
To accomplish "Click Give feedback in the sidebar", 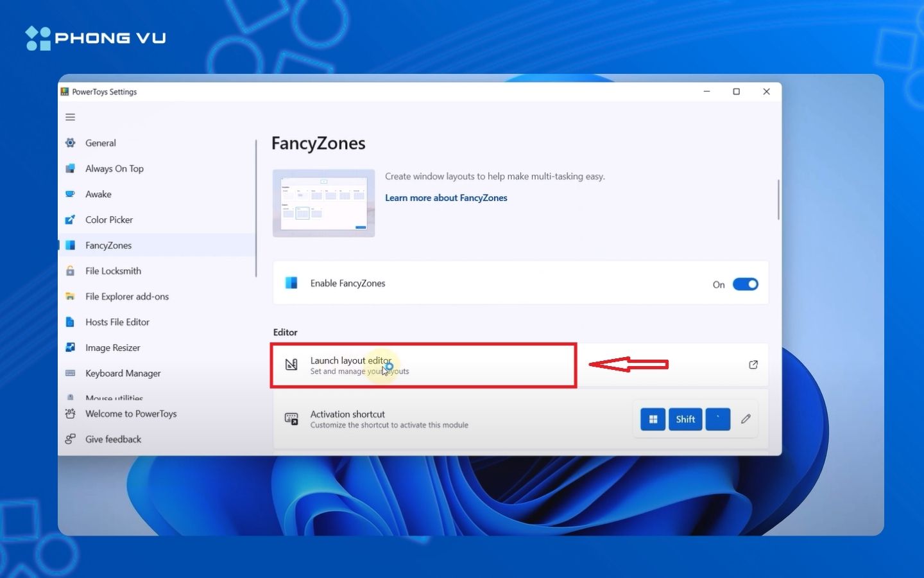I will coord(113,439).
